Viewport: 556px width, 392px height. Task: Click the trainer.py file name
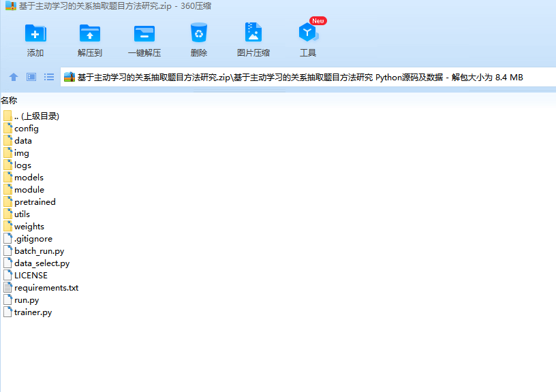(33, 312)
